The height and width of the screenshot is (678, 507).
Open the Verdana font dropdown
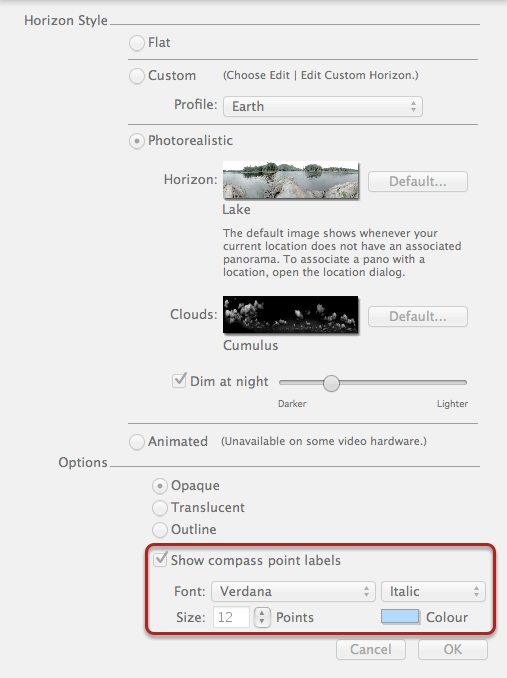(x=293, y=592)
